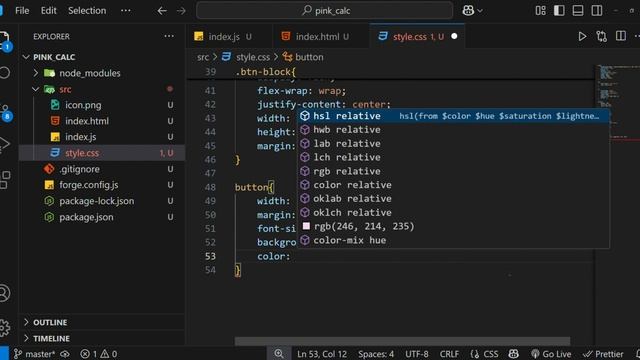Expand the node_modules folder
The image size is (640, 360).
(36, 73)
